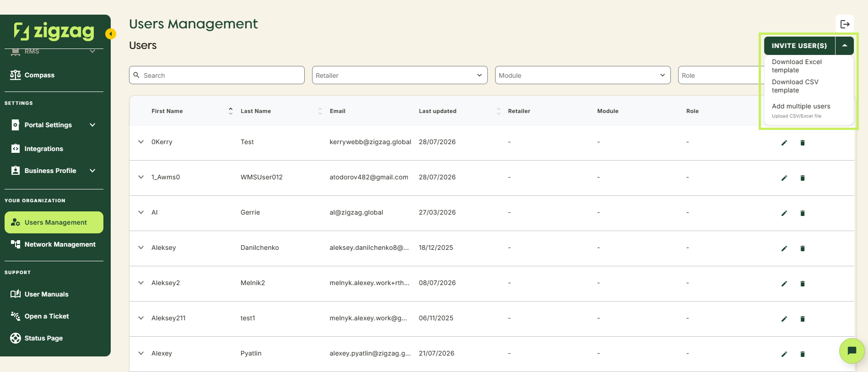Expand Portal Settings submenu
868x372 pixels.
click(92, 125)
